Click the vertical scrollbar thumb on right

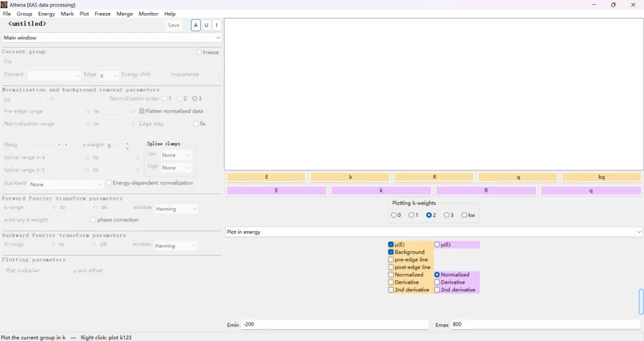(641, 301)
